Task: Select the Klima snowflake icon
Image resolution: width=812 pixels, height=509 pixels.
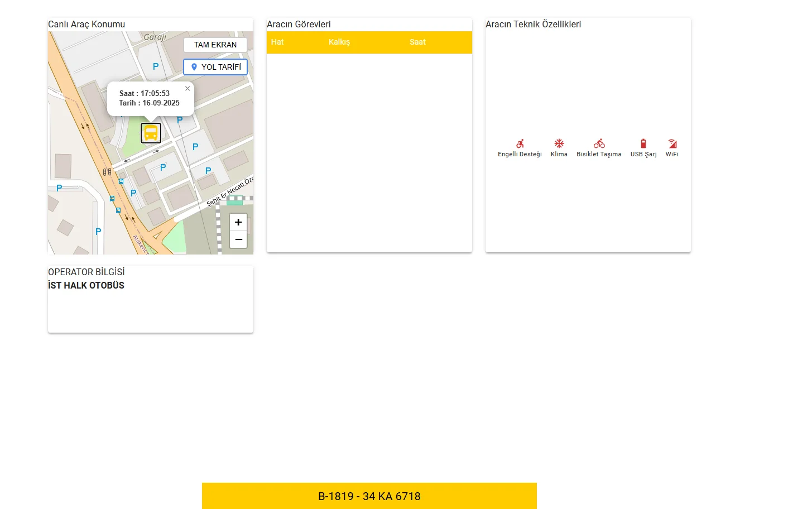Action: [x=559, y=143]
